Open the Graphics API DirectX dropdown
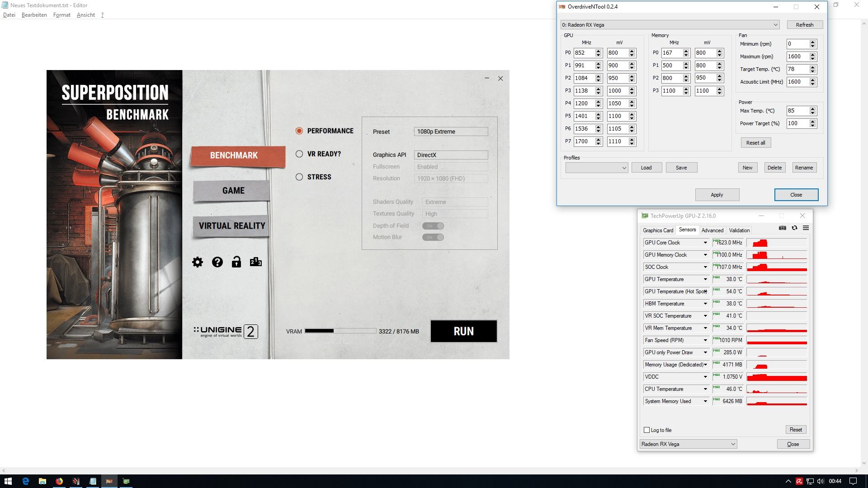This screenshot has width=868, height=488. click(x=451, y=155)
